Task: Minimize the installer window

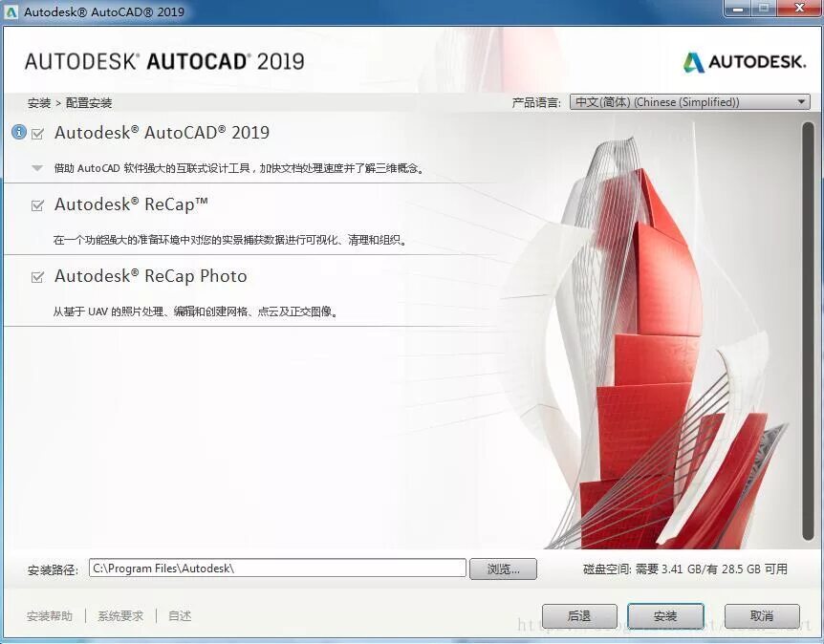Action: point(739,9)
